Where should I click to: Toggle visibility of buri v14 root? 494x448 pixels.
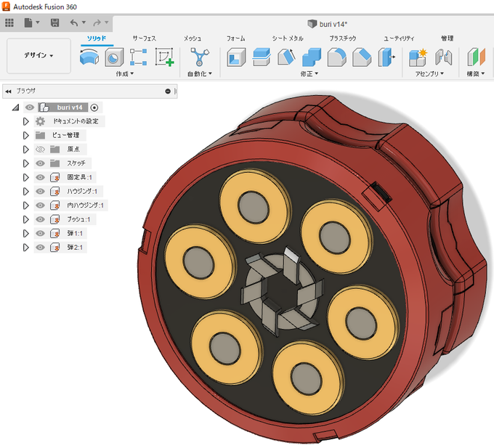[x=30, y=107]
